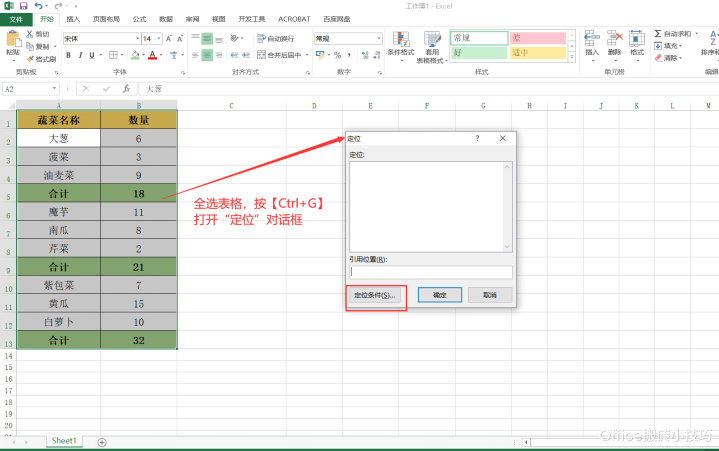719x451 pixels.
Task: Redo the last undone action
Action: 58,6
